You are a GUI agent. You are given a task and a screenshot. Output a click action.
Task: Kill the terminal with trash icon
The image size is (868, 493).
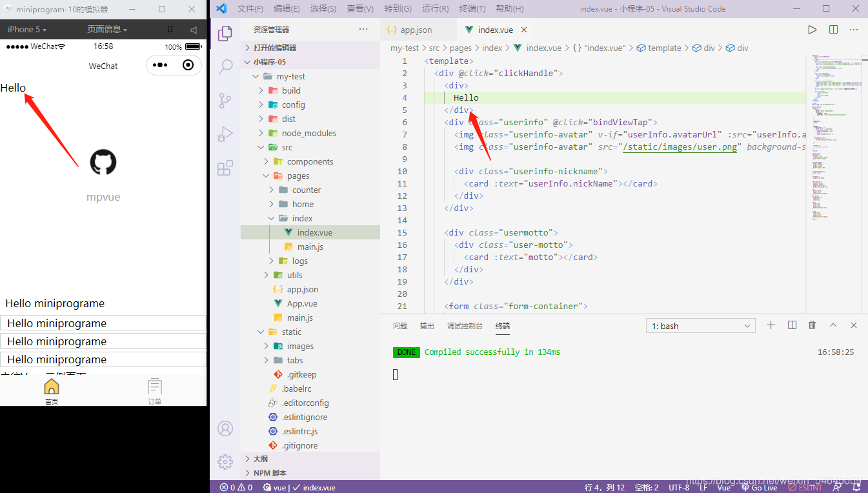(x=812, y=325)
